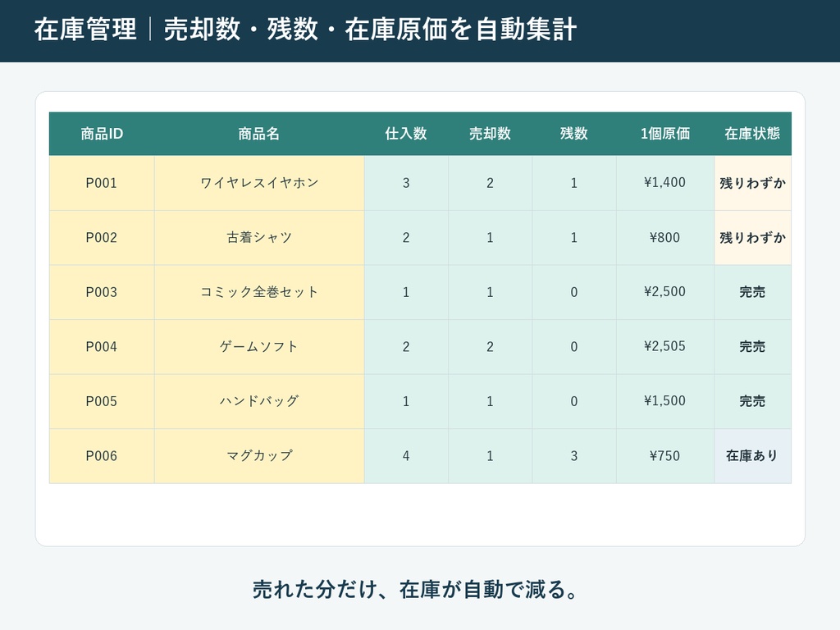Select the P003 product ID cell
The image size is (840, 630).
102,293
